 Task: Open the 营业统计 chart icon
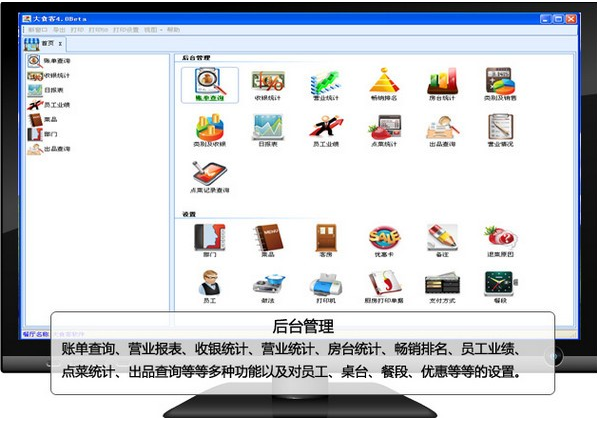(326, 85)
